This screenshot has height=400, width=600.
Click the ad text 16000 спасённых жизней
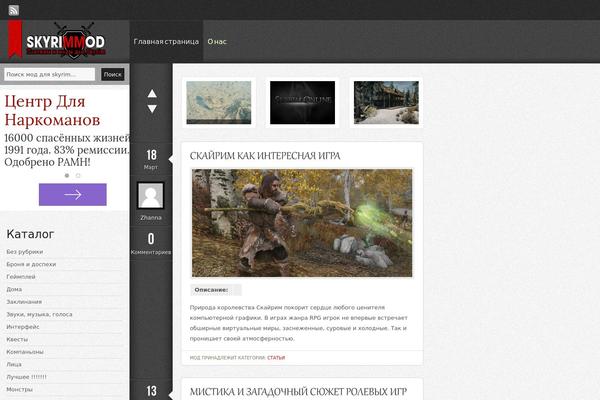tap(67, 138)
